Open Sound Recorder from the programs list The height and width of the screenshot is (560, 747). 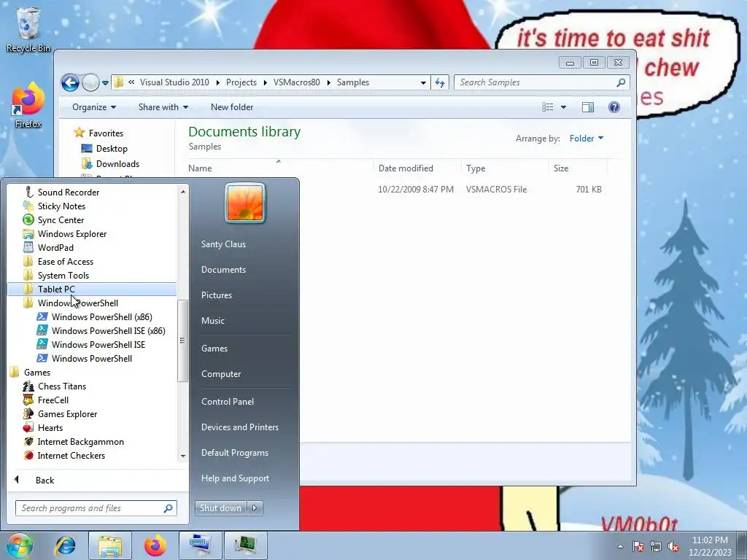pos(68,192)
